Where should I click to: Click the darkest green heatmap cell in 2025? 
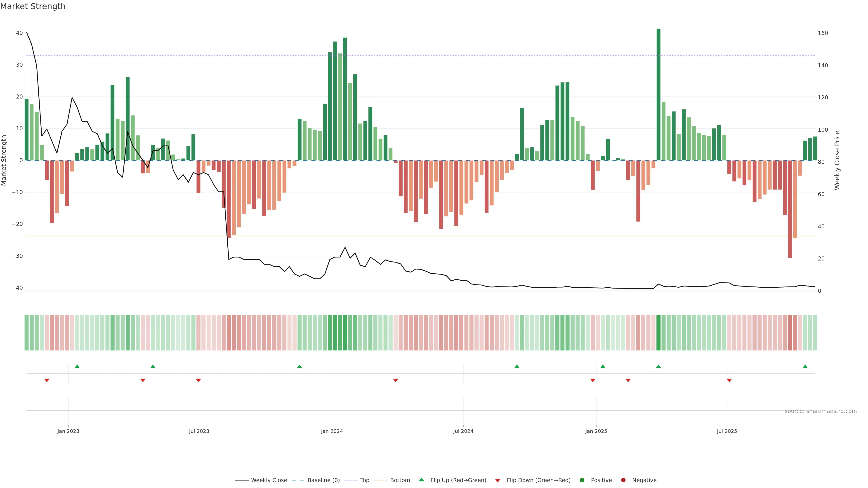tap(658, 332)
